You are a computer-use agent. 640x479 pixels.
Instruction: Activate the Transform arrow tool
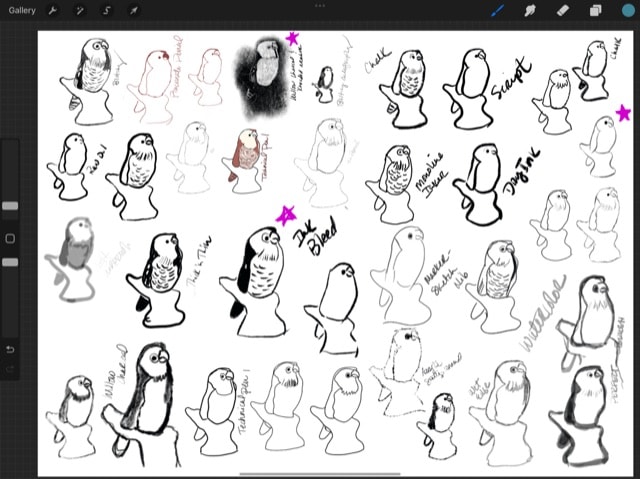pos(134,11)
